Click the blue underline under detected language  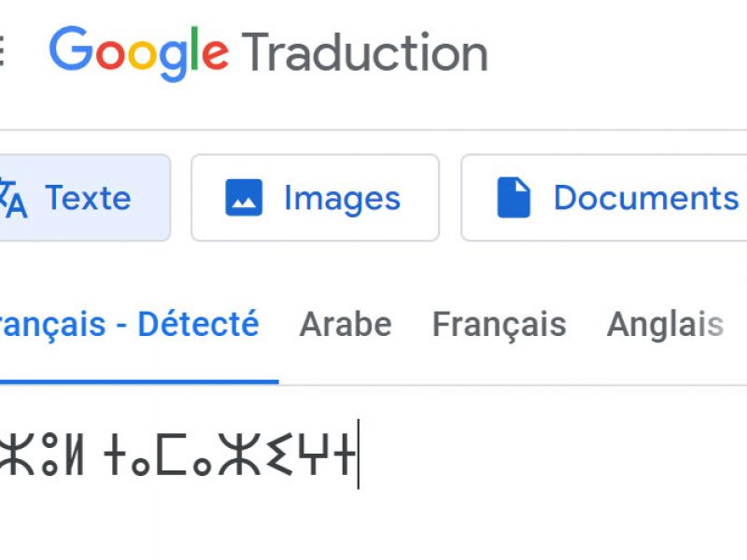[138, 382]
